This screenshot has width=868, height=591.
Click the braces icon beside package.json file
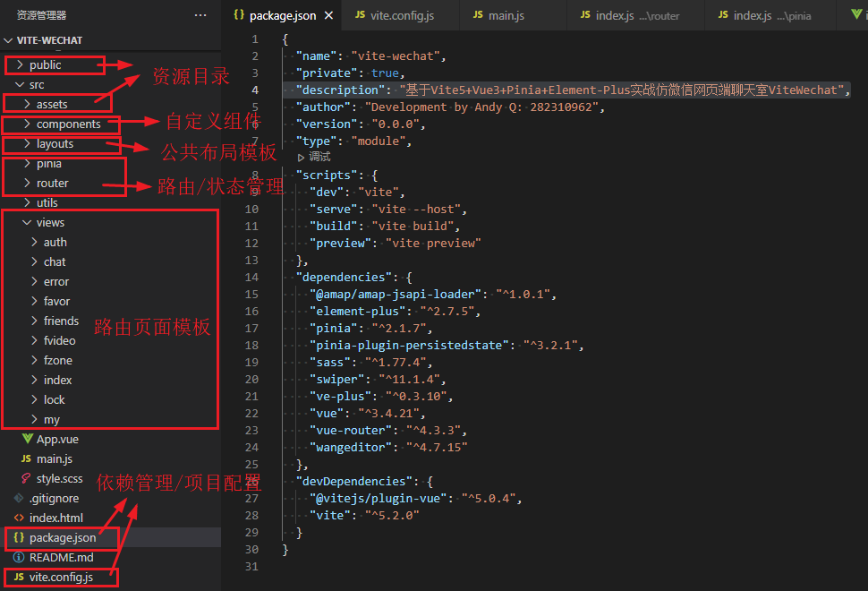pos(19,537)
